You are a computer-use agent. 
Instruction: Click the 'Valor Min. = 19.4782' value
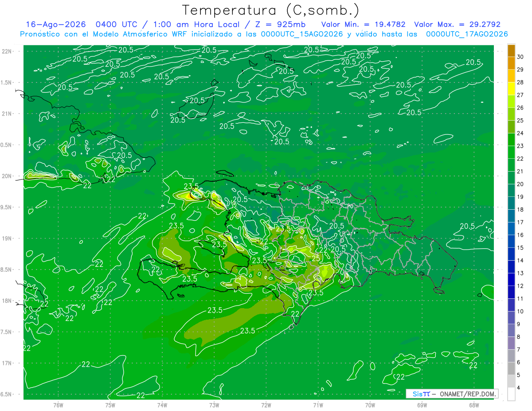[x=363, y=24]
